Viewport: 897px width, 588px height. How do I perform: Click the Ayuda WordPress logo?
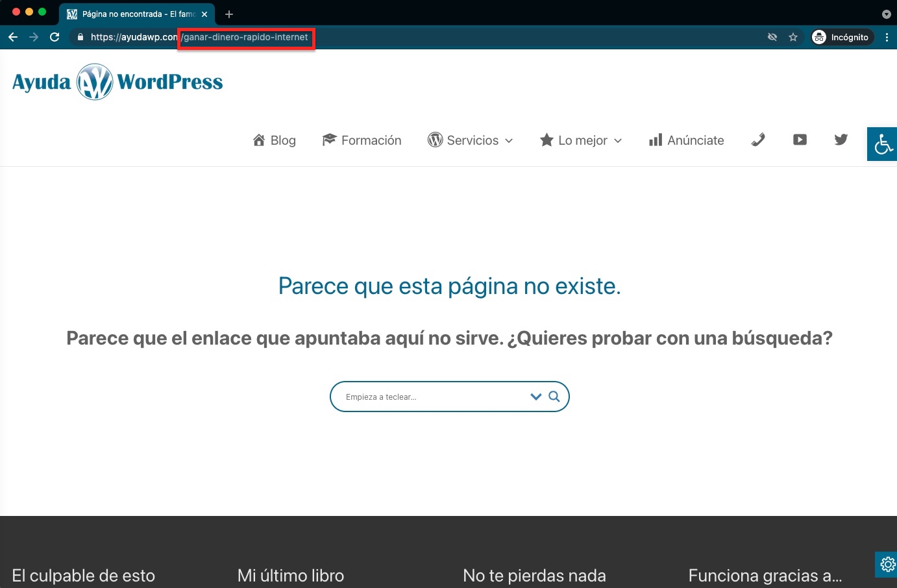(x=117, y=82)
